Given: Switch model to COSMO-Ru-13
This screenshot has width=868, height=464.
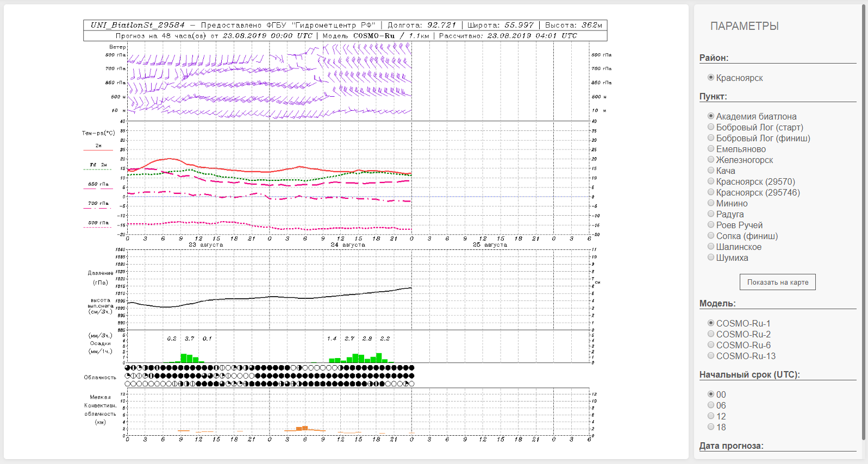Looking at the screenshot, I should point(711,356).
